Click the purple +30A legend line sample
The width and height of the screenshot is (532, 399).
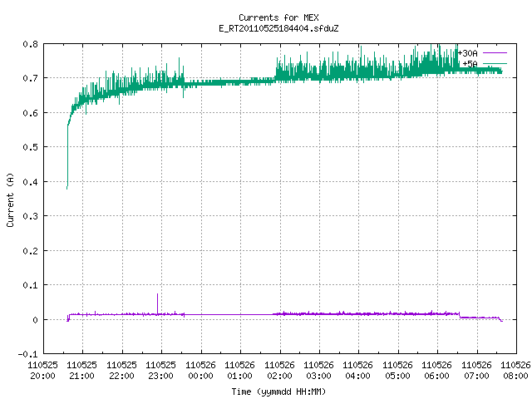[495, 53]
